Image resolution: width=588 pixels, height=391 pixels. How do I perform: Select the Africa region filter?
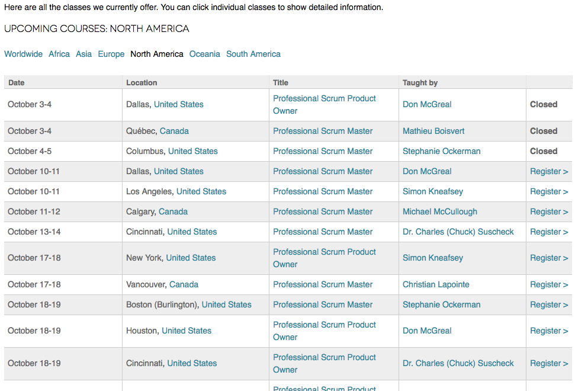[x=59, y=54]
